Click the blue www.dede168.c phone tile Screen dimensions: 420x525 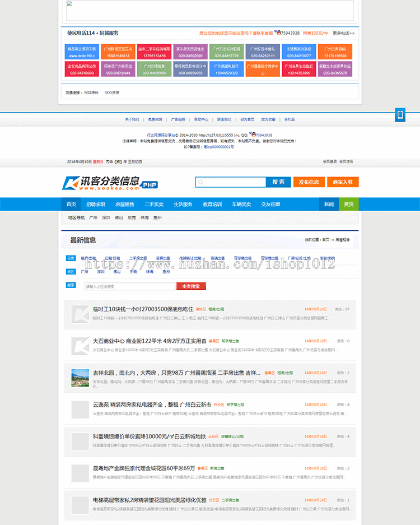82,52
